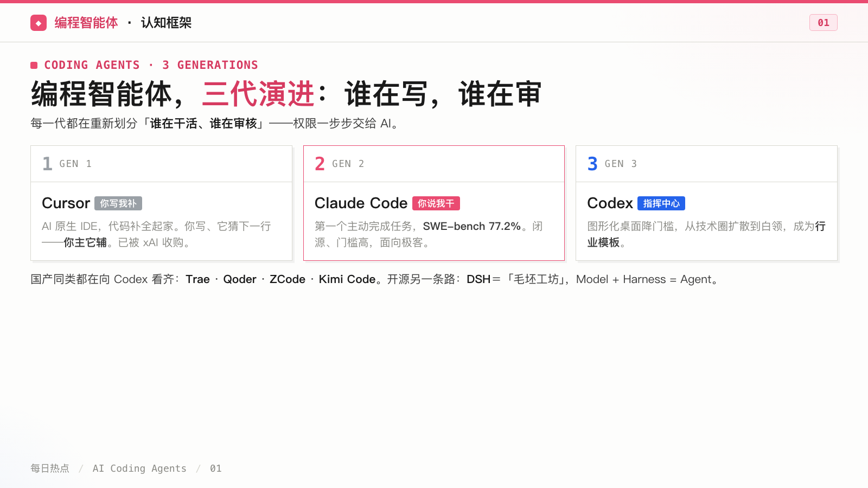This screenshot has width=868, height=488.
Task: Click the gray 你写我补 tag
Action: (118, 203)
